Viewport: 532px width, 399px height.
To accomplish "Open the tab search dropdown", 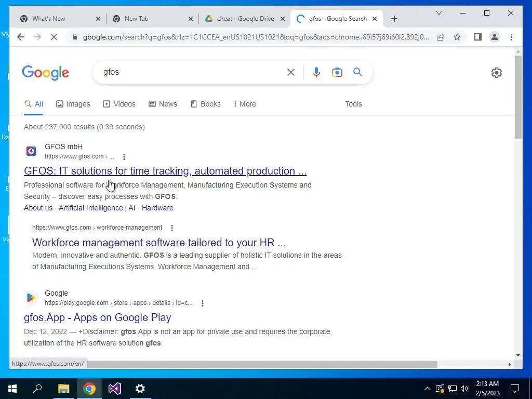I will 438,13.
